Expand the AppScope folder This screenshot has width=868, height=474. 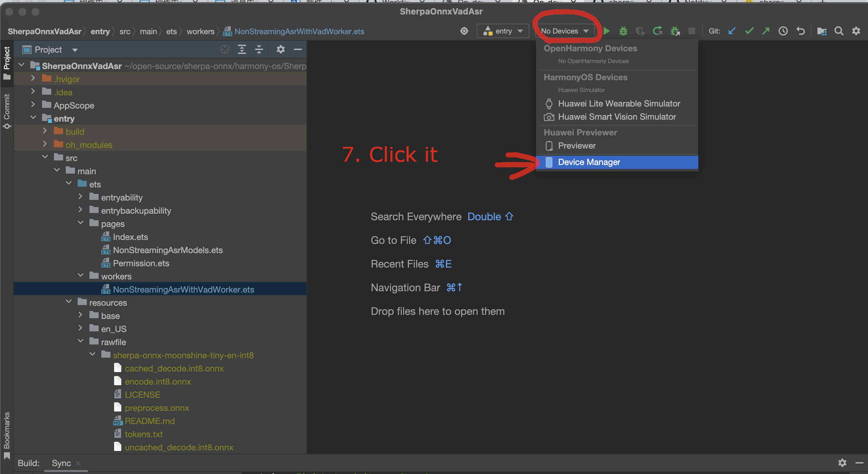click(33, 104)
